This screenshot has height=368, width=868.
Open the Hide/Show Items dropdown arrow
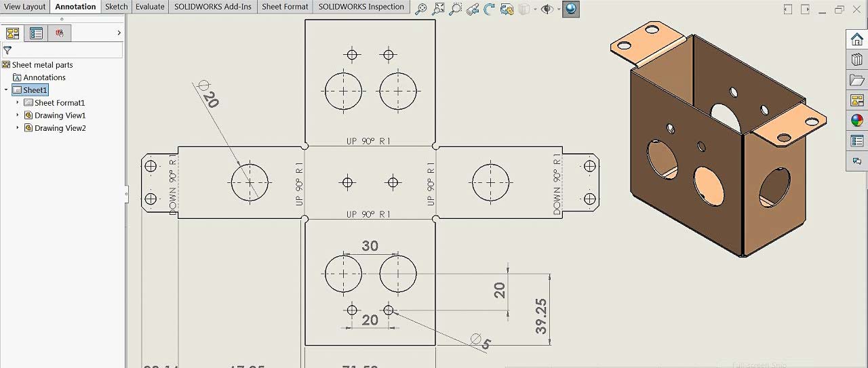point(559,9)
